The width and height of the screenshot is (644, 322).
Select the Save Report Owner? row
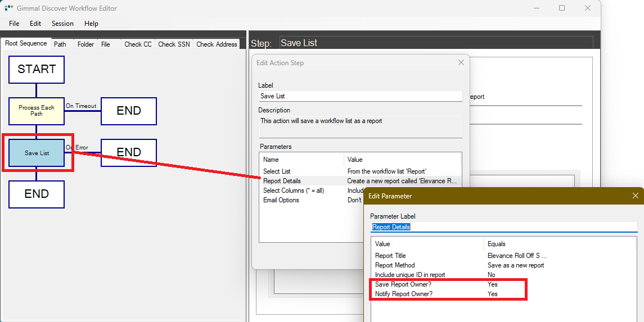(403, 284)
